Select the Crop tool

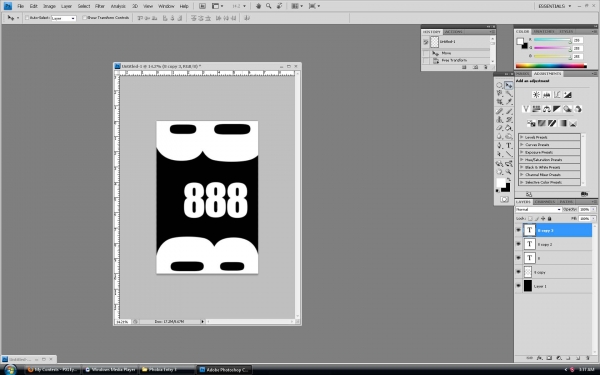(x=499, y=102)
